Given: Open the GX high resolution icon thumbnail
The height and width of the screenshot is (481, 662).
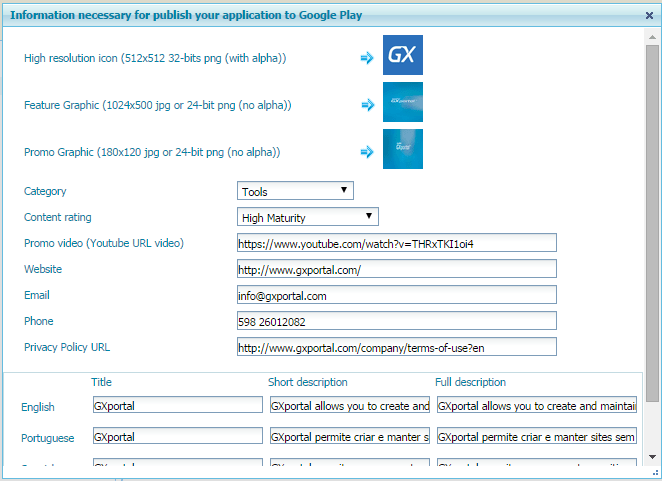Looking at the screenshot, I should pyautogui.click(x=403, y=55).
